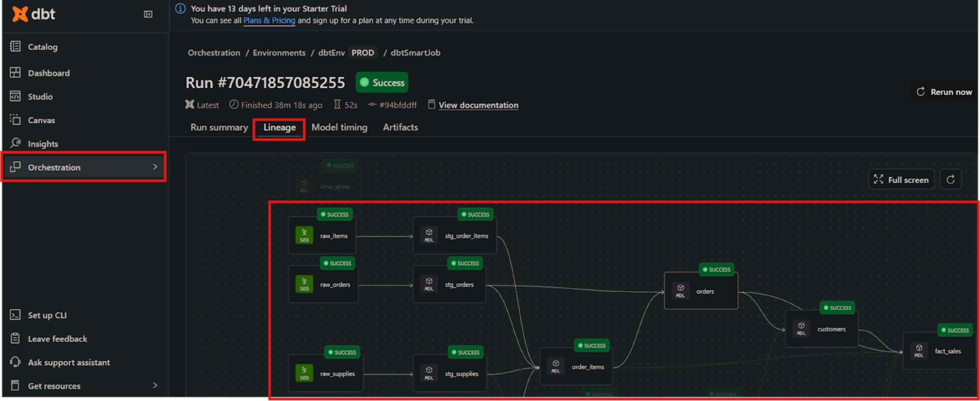Viewport: 980px width, 401px height.
Task: Click the Canvas icon in sidebar
Action: (x=15, y=120)
